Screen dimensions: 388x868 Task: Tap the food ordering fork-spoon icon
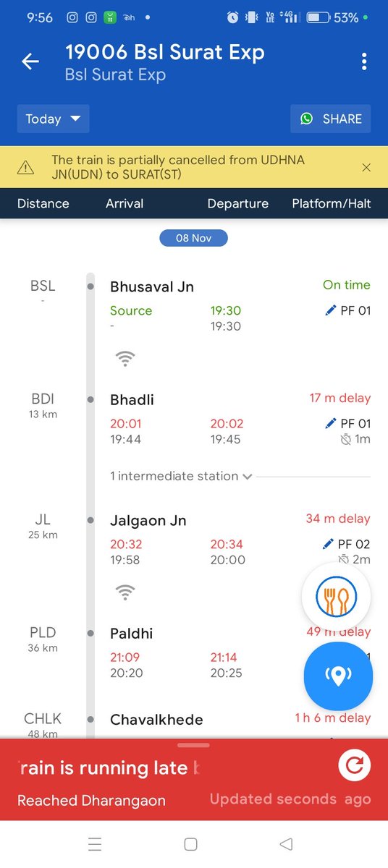click(x=336, y=598)
